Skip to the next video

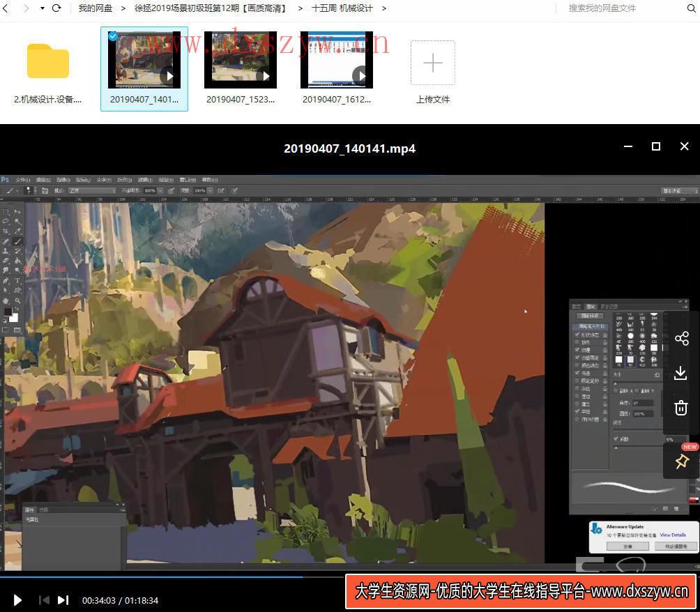coord(63,600)
